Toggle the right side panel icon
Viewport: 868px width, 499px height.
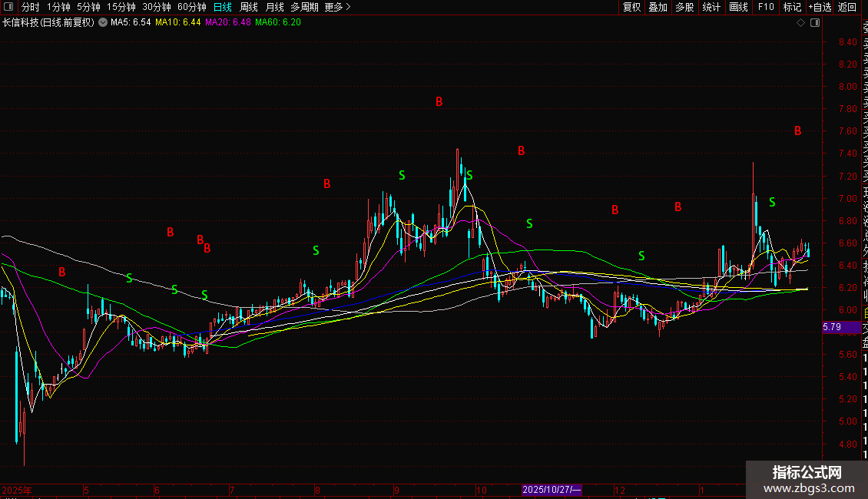(815, 23)
